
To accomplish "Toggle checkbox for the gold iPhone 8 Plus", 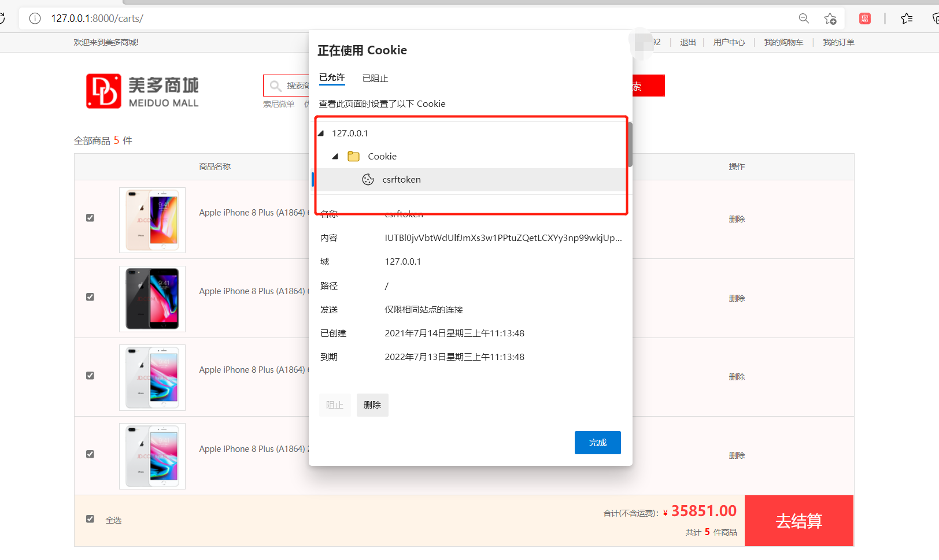I will point(90,218).
